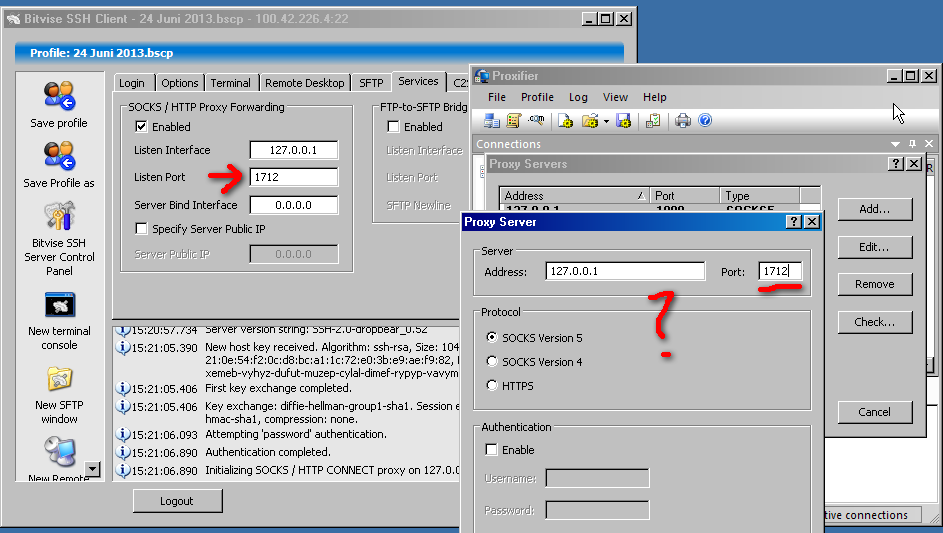Open the File menu in Proxifier

tap(497, 97)
